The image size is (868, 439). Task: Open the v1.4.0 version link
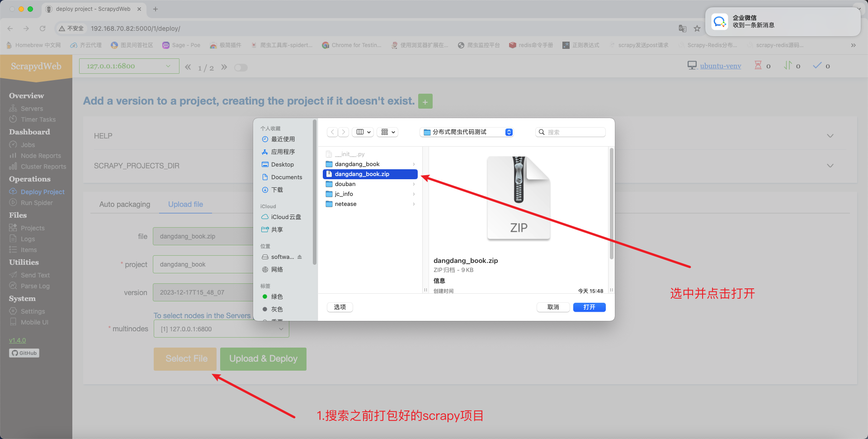click(x=17, y=340)
